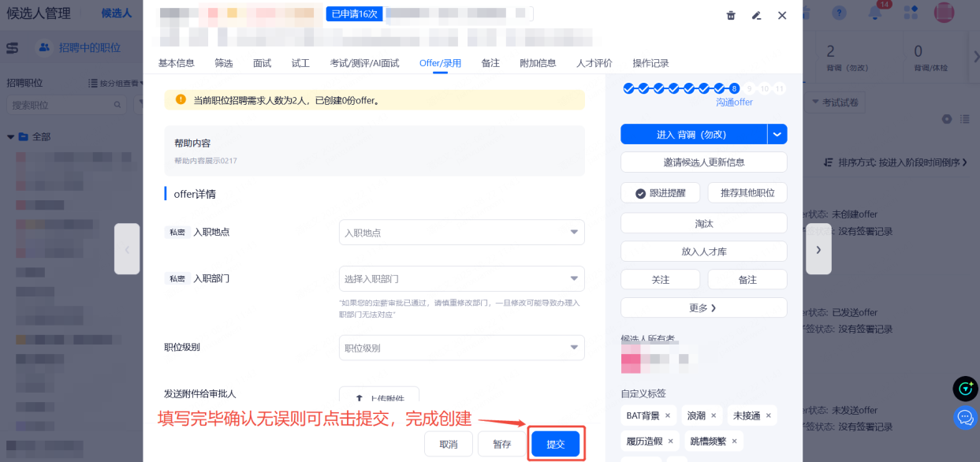Switch to the 基本信息 tab
Viewport: 980px width, 462px height.
[x=176, y=63]
